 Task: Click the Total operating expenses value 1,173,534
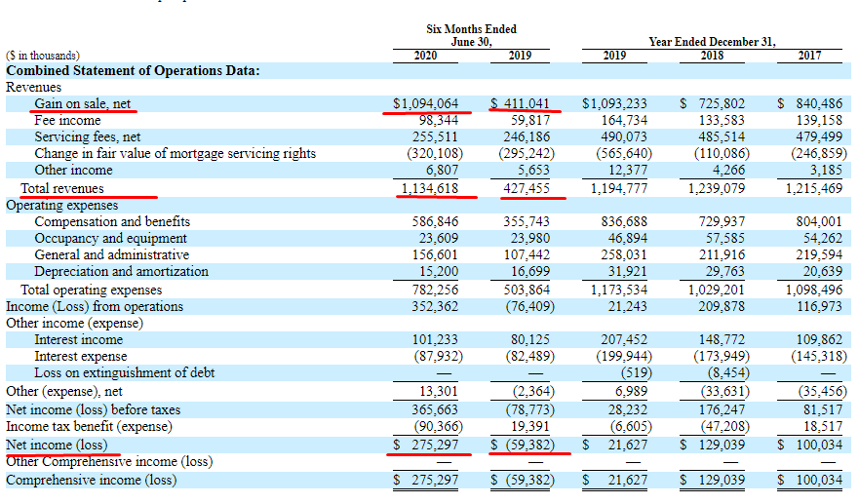click(618, 290)
